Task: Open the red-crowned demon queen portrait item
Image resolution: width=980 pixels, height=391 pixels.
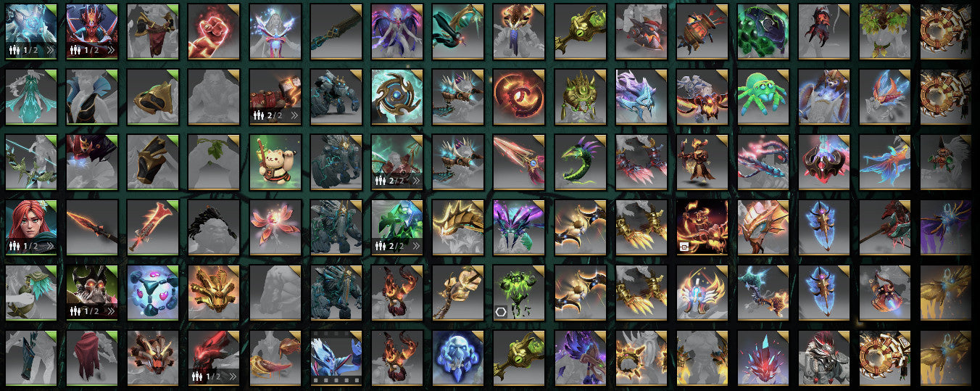Action: tap(93, 31)
